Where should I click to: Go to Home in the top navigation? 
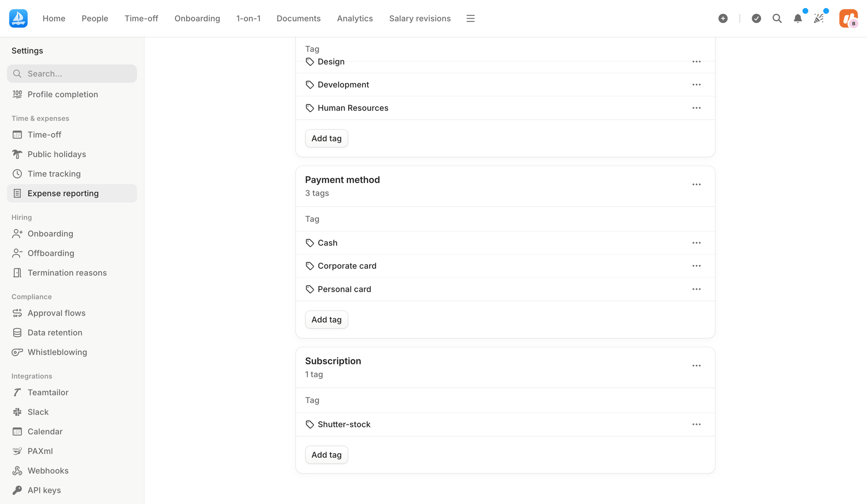54,18
